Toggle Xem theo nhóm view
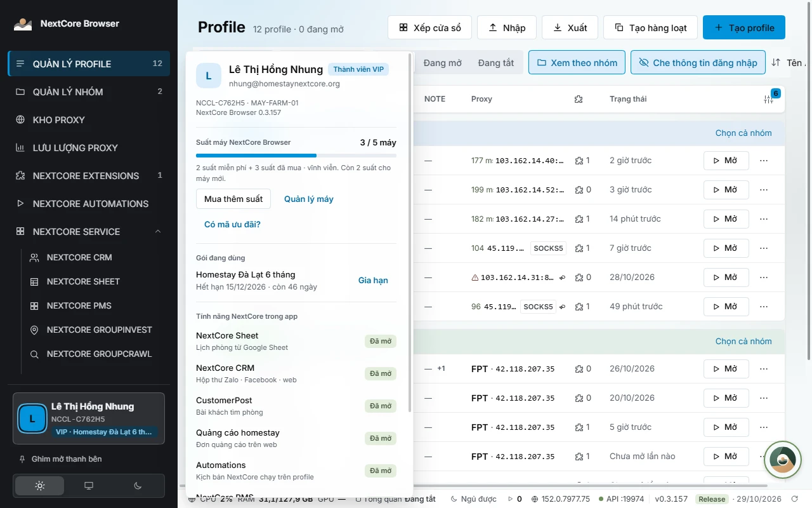 (x=577, y=63)
